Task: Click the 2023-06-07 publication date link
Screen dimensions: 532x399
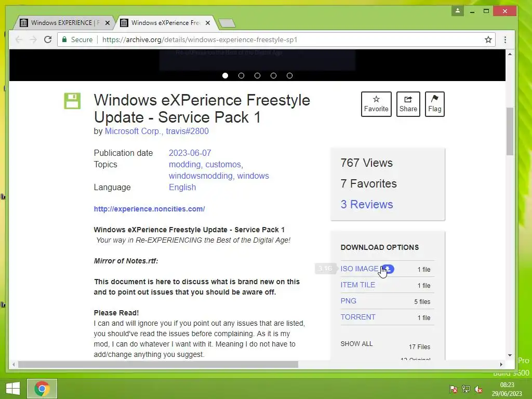Action: coord(190,153)
